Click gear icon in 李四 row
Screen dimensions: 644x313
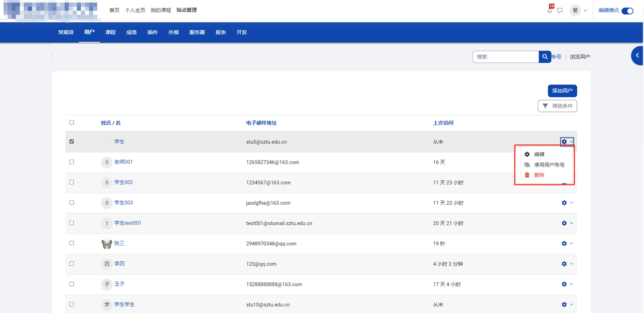click(x=564, y=264)
